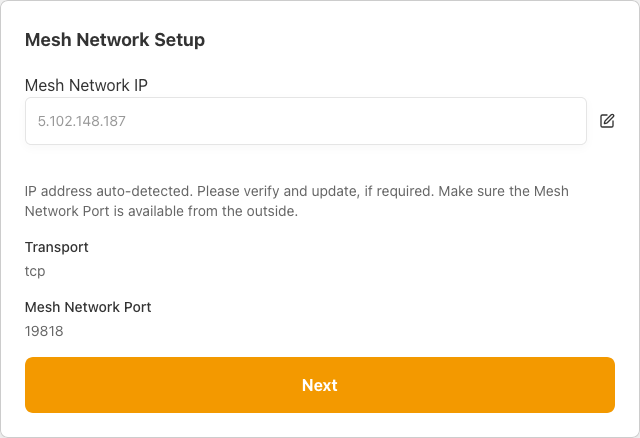This screenshot has height=438, width=640.
Task: Select the 19818 port value
Action: pos(44,331)
